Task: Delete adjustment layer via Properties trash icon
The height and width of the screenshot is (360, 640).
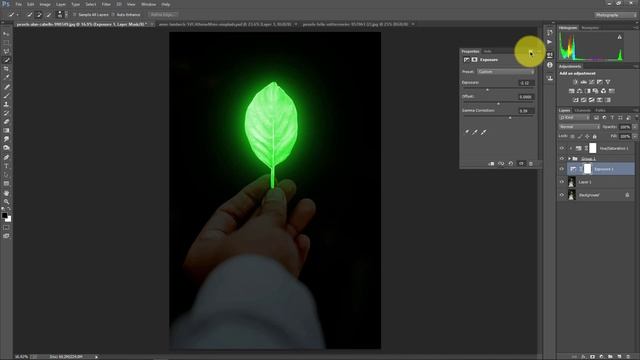Action: 531,164
